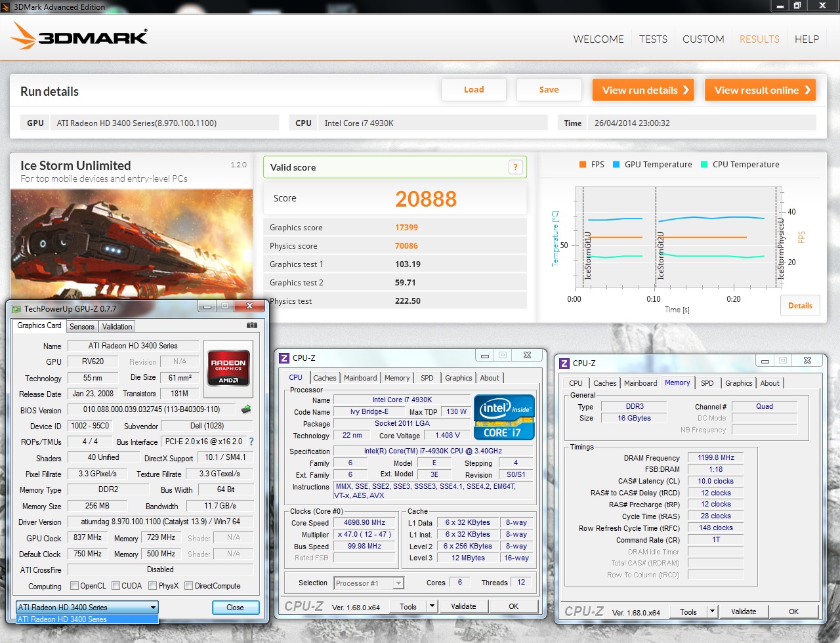The height and width of the screenshot is (643, 840).
Task: Click GPU-Z title bar application icon
Action: [16, 308]
